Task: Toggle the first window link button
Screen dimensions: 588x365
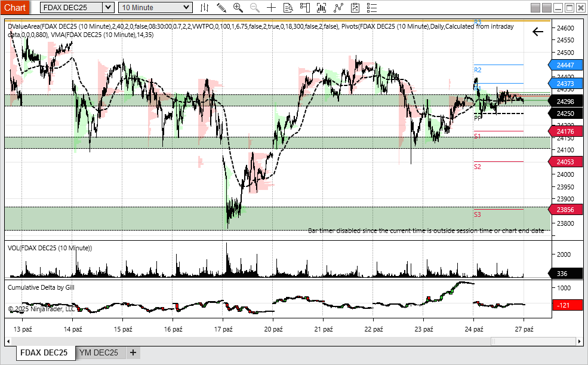Action: pos(535,8)
